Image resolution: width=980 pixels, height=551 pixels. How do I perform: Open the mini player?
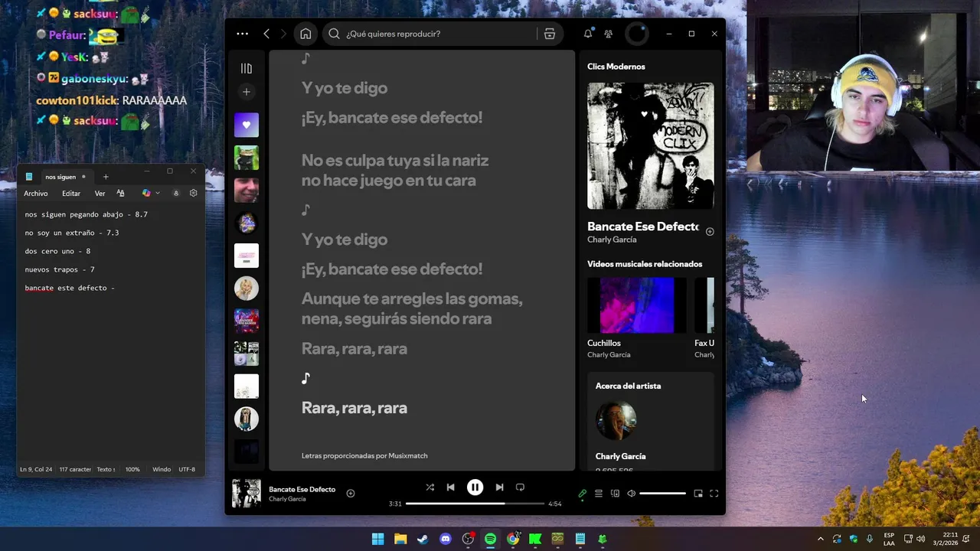698,494
